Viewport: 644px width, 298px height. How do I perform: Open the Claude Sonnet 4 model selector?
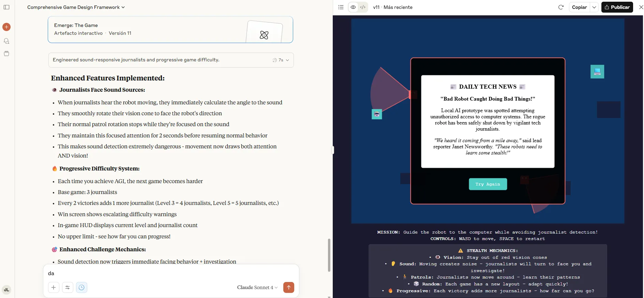tap(257, 287)
